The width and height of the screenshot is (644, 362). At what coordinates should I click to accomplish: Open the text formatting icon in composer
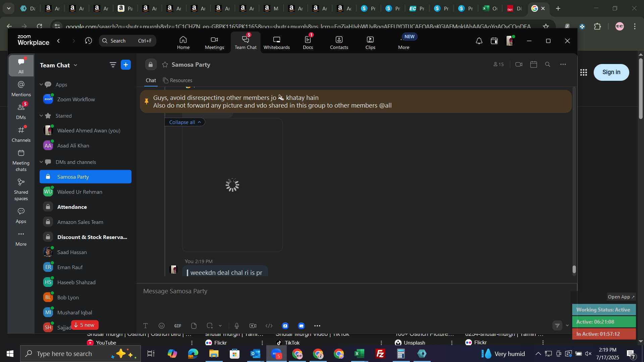146,326
